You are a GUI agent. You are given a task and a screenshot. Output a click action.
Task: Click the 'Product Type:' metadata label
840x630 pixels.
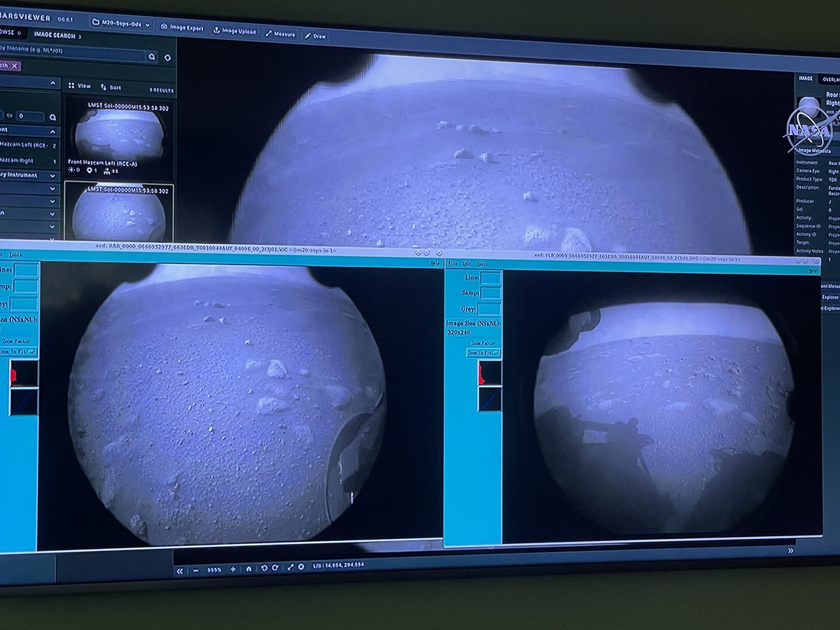pyautogui.click(x=809, y=178)
